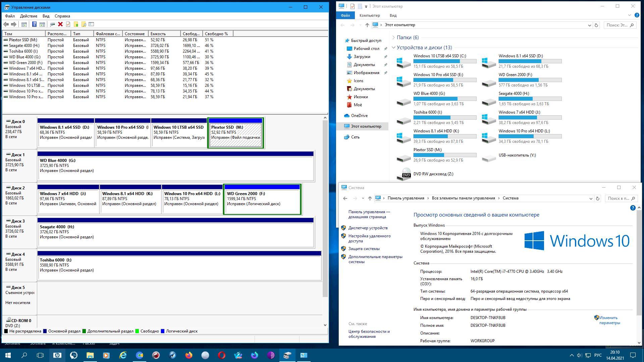Open the Действие menu in Disk Management
Viewport: 644px width, 362px height.
29,16
